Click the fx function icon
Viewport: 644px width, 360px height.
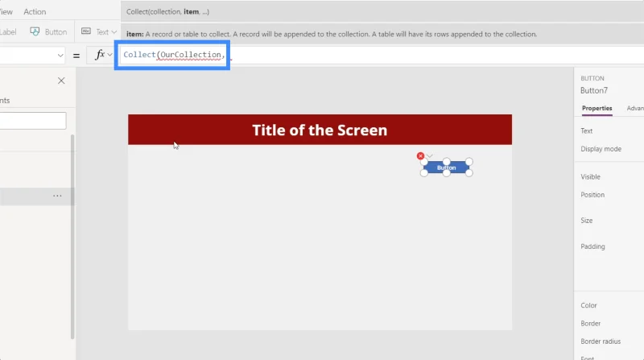(x=99, y=55)
